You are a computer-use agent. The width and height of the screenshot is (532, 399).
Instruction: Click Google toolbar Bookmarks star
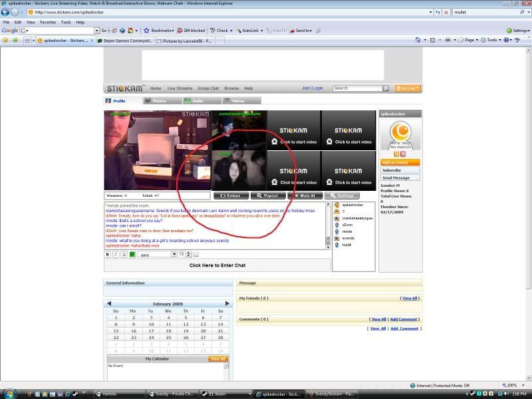tap(146, 31)
